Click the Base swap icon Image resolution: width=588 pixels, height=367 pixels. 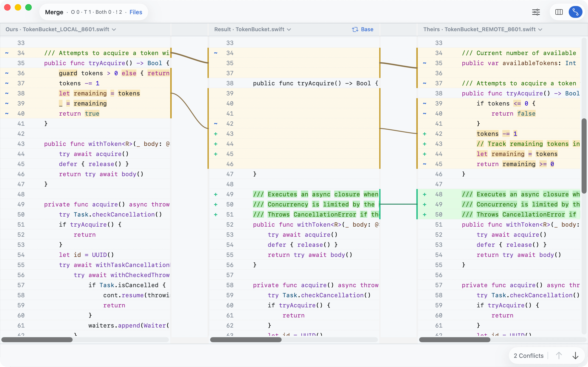pos(355,29)
